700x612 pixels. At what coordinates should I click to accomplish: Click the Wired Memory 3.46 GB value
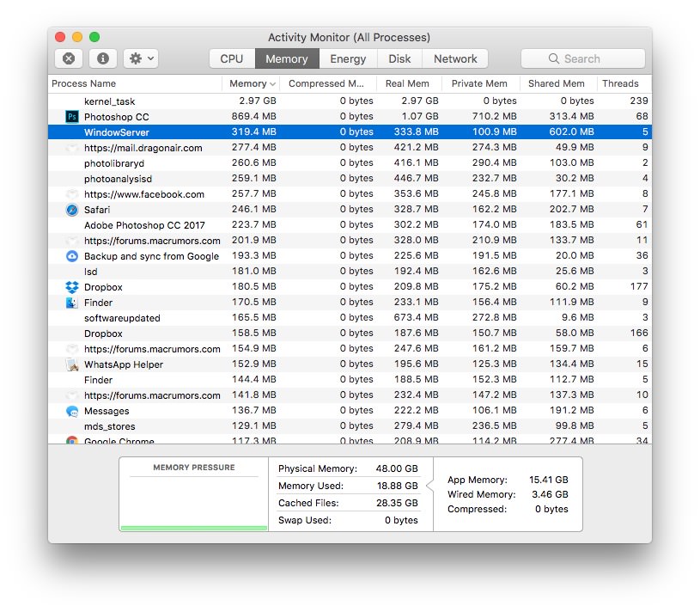550,494
